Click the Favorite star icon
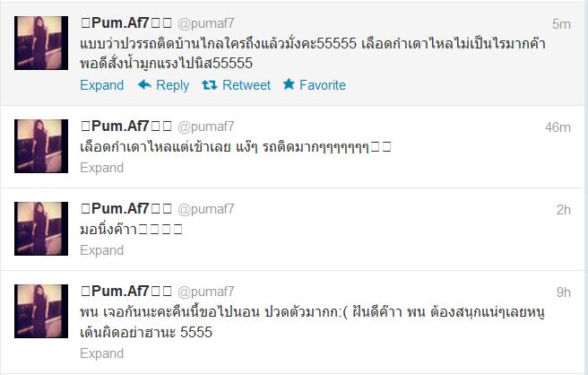 (289, 84)
